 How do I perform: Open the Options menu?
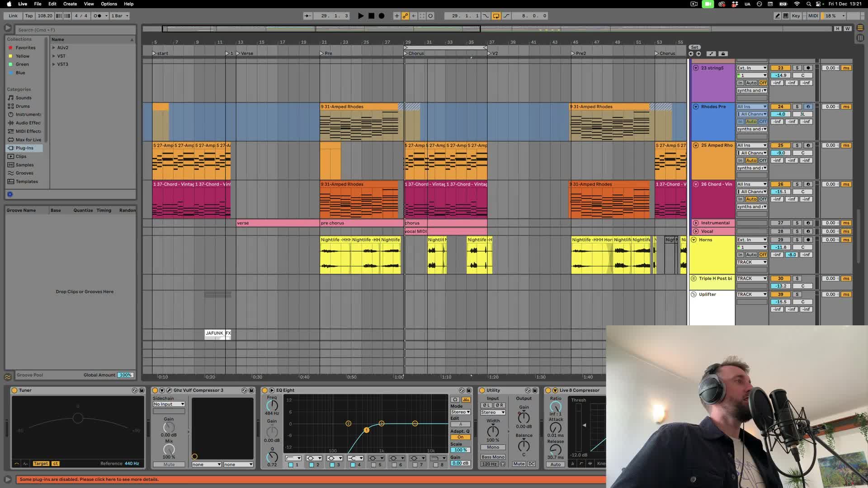[109, 4]
